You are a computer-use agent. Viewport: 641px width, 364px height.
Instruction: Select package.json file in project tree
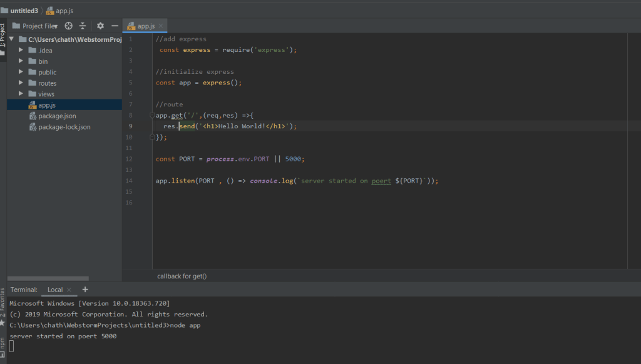pos(57,116)
